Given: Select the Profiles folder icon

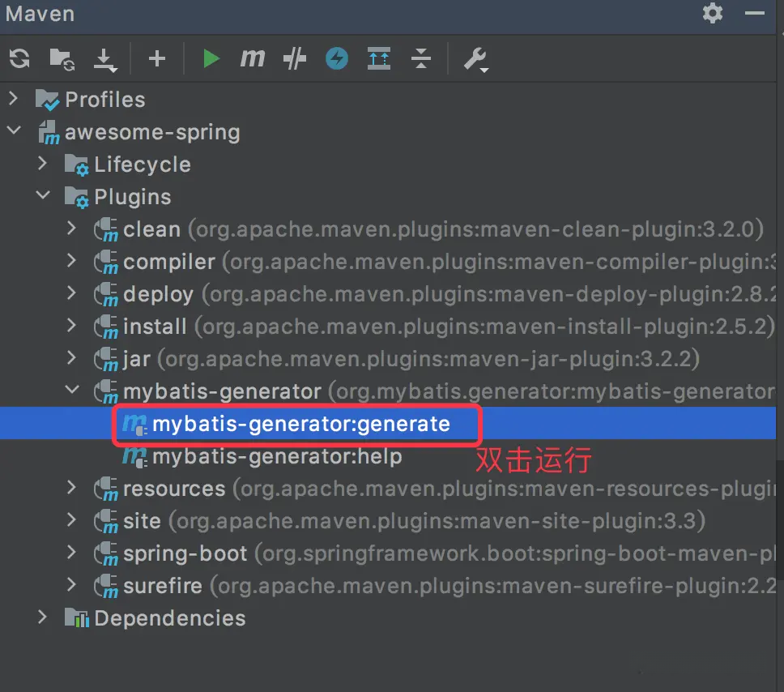Looking at the screenshot, I should (x=47, y=100).
